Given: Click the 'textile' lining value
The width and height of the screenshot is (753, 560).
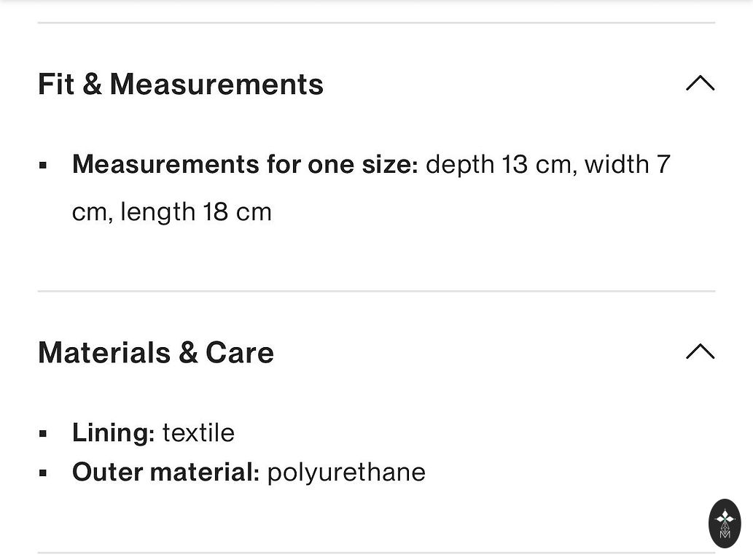Looking at the screenshot, I should click(x=198, y=432).
